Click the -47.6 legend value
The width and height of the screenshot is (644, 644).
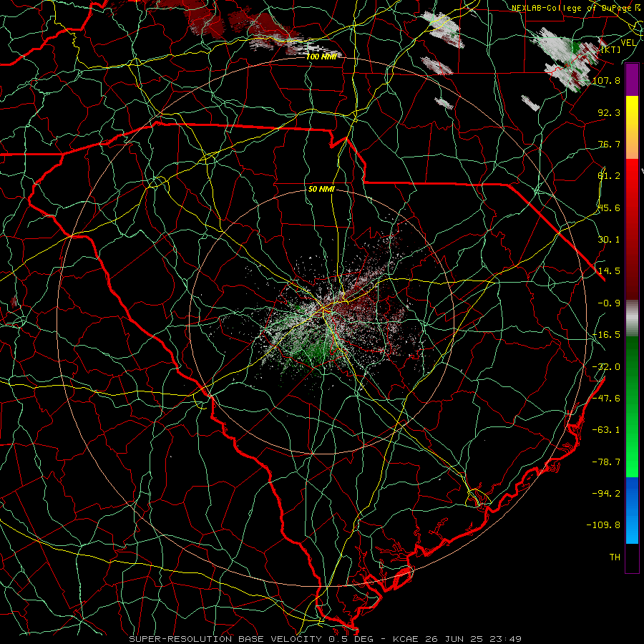[x=606, y=399]
